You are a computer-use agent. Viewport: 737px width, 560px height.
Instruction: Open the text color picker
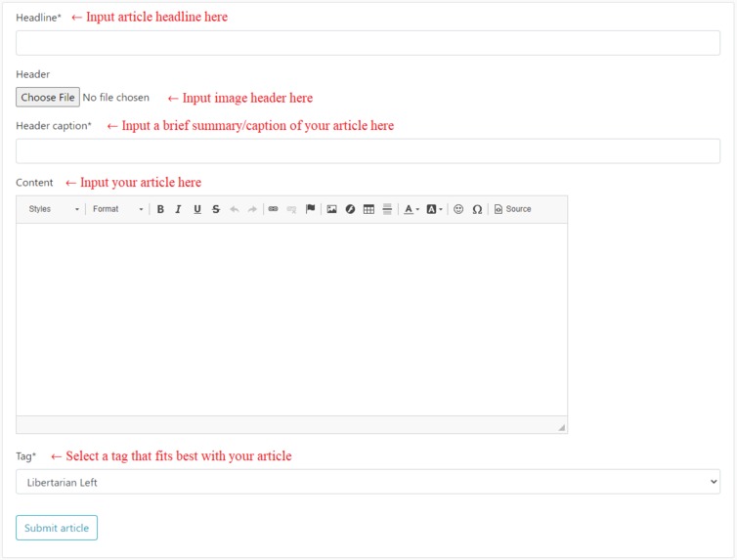pos(412,209)
